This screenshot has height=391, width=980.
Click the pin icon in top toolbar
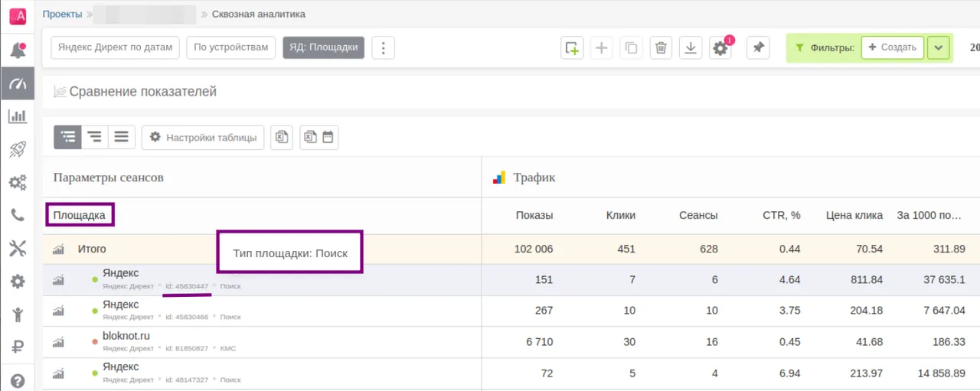pyautogui.click(x=758, y=47)
